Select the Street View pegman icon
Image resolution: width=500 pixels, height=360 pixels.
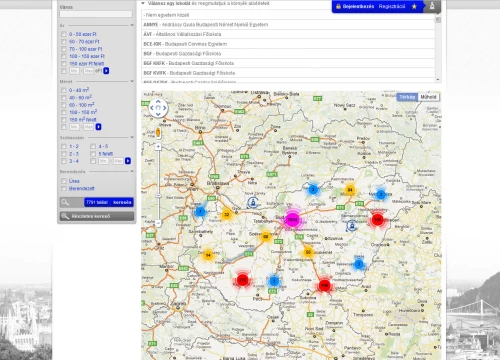[x=158, y=132]
